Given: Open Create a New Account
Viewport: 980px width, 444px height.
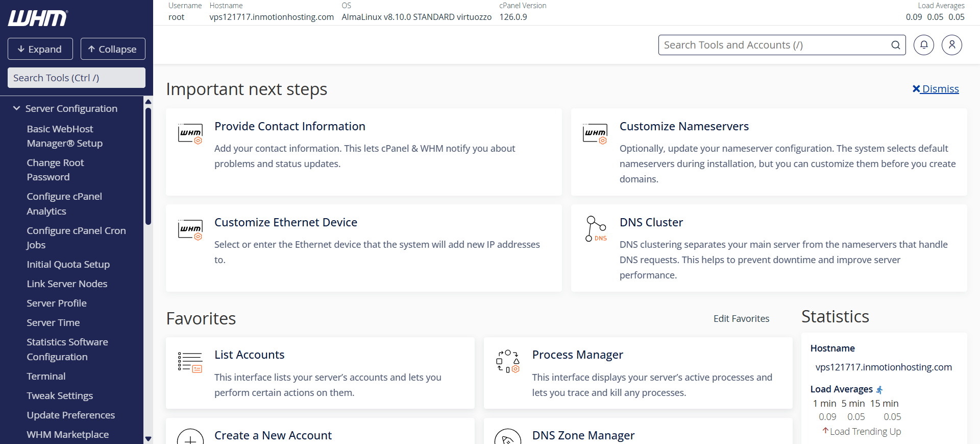Looking at the screenshot, I should click(273, 435).
